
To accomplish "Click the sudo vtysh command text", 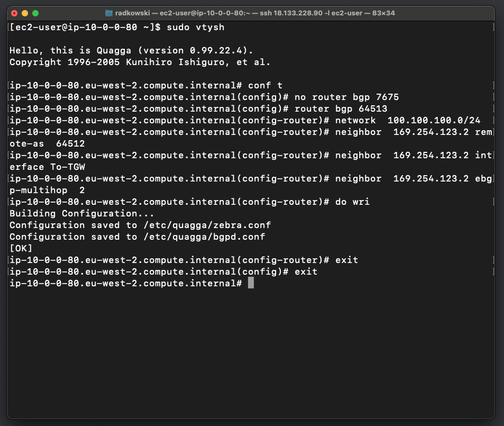I will coord(196,27).
